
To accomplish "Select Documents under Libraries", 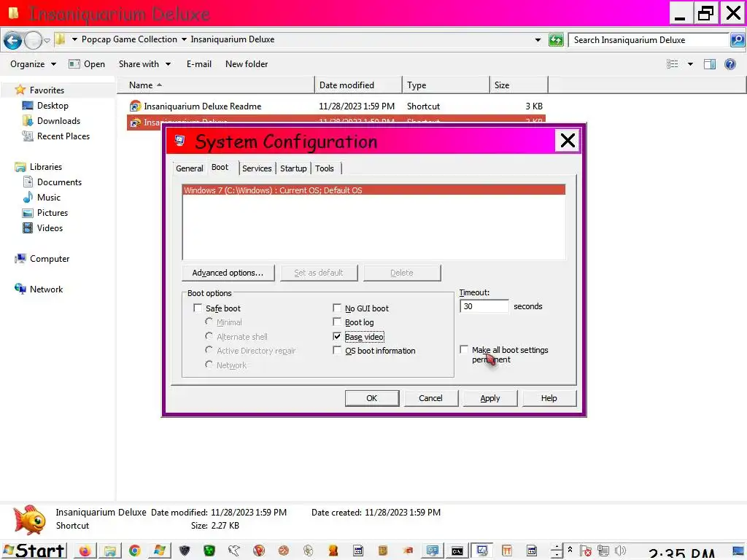I will [59, 182].
